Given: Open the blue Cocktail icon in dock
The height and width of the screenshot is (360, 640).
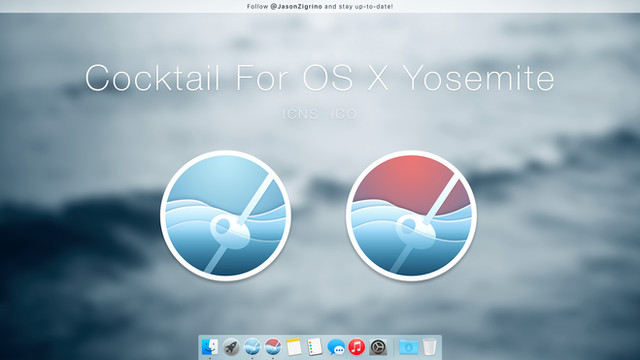Looking at the screenshot, I should coord(252,347).
